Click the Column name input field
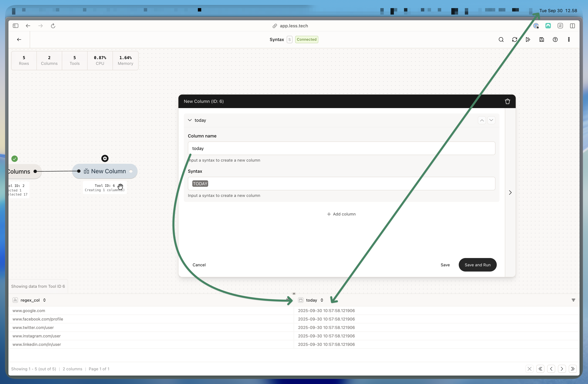 [341, 148]
